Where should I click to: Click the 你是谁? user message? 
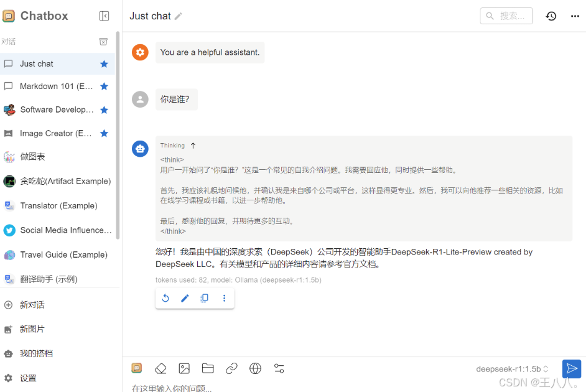pos(177,100)
